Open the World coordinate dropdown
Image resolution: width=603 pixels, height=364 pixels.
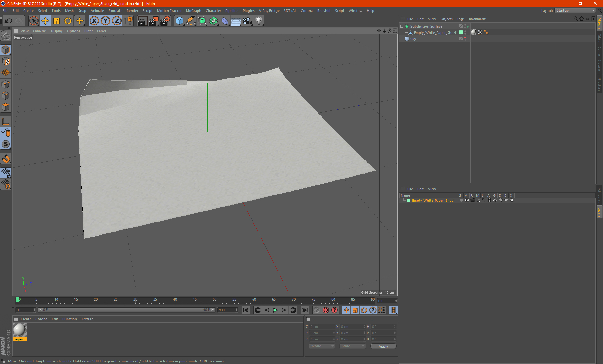(x=322, y=346)
